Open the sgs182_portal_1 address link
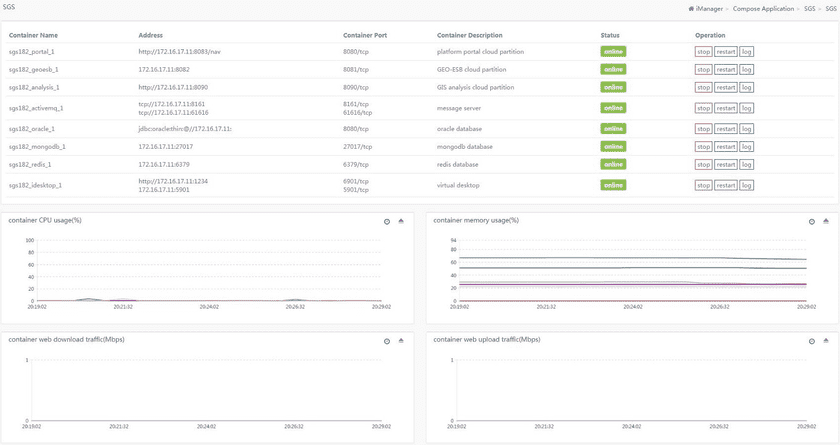840x445 pixels. point(177,51)
